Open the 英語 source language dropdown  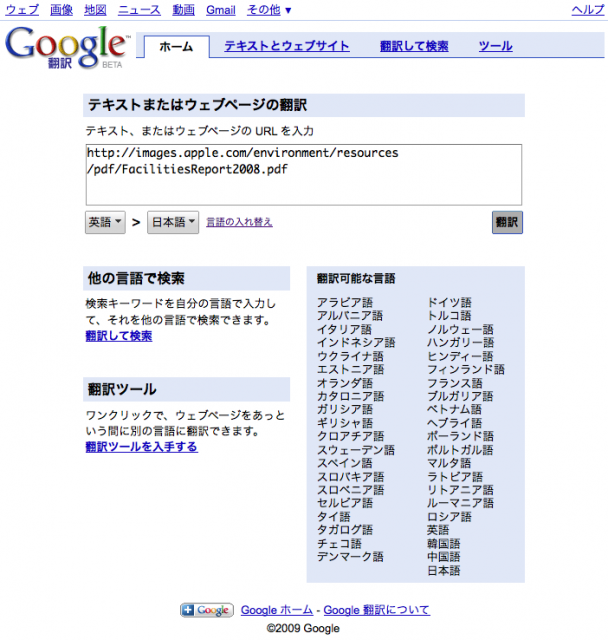tap(105, 222)
